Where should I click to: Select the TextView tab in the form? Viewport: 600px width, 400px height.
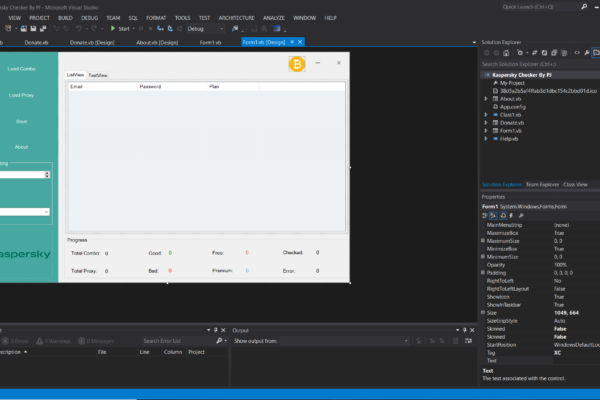tap(98, 75)
